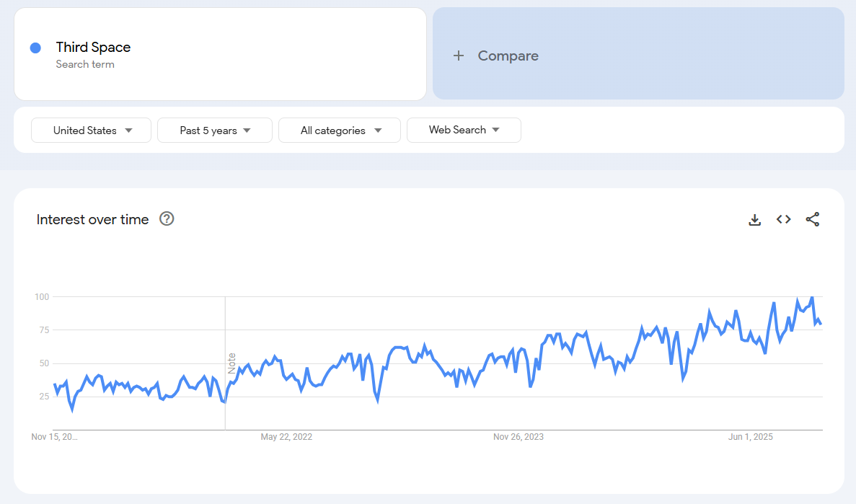This screenshot has width=856, height=504.
Task: Click the blue dot beside Third Space
Action: tap(35, 48)
